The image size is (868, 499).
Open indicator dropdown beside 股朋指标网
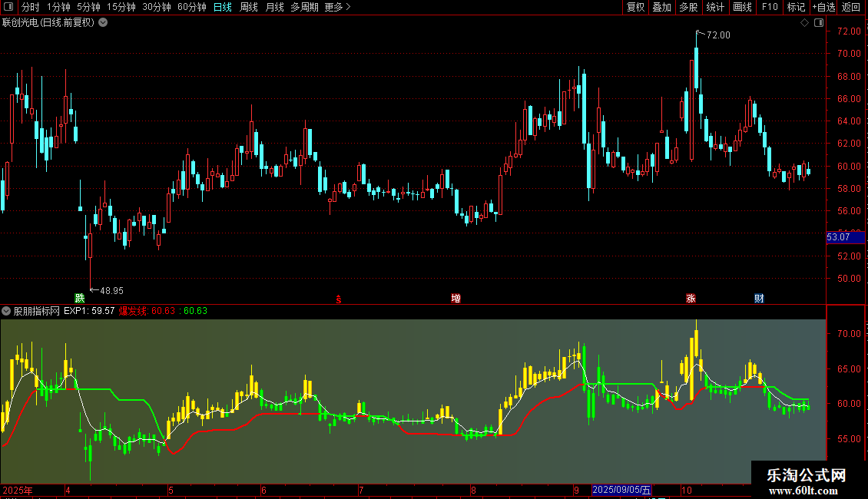[6, 311]
